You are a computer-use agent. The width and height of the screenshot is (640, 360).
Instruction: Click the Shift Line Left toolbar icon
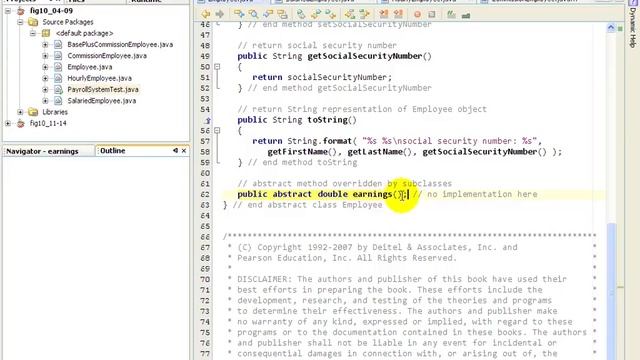[x=350, y=14]
